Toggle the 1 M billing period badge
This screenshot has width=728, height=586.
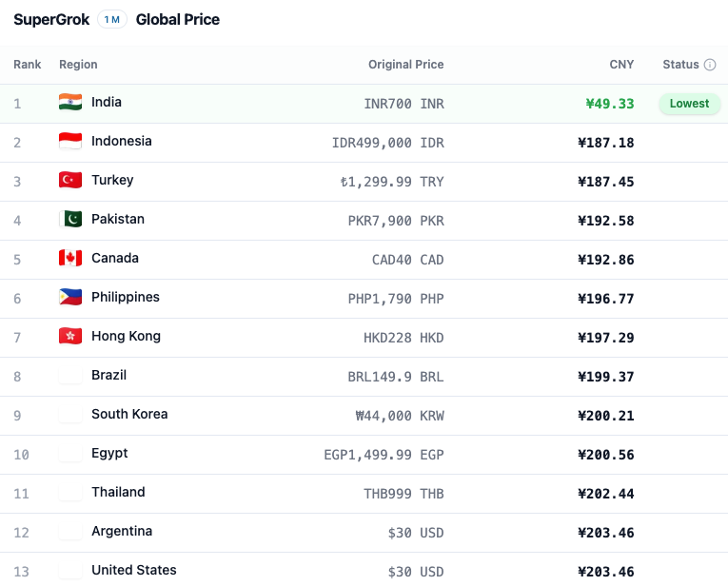pos(112,19)
